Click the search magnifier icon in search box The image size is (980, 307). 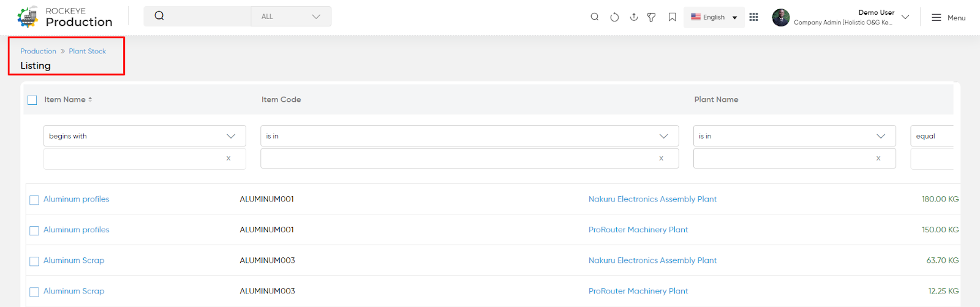click(159, 16)
